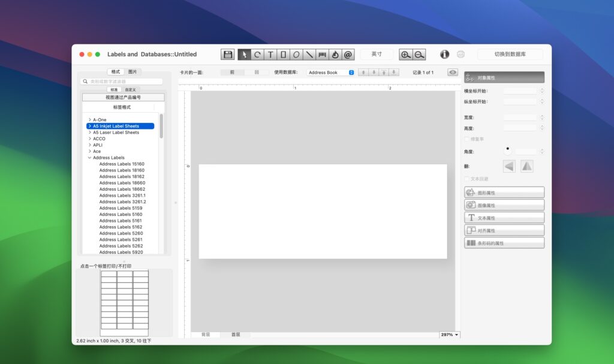
Task: Expand the A-One label category
Action: 90,119
